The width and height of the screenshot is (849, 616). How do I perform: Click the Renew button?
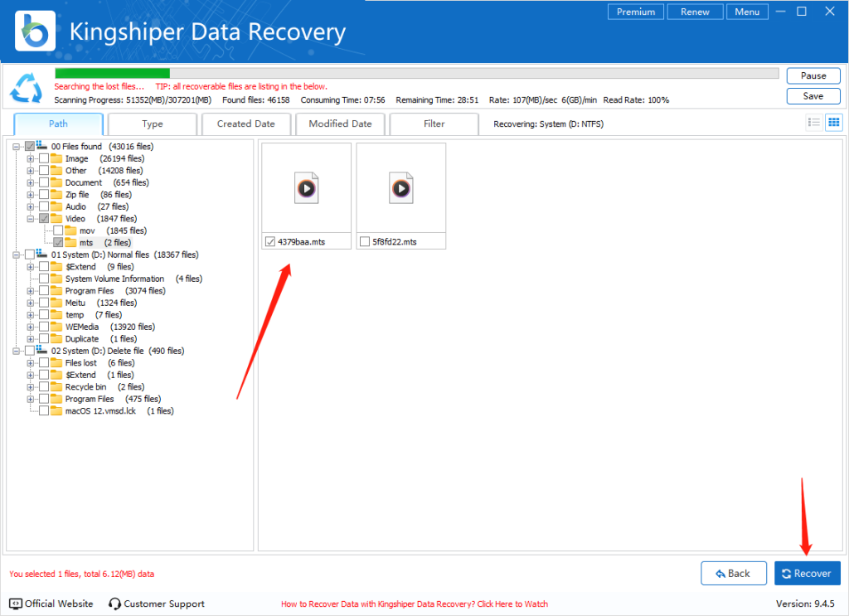pos(696,12)
